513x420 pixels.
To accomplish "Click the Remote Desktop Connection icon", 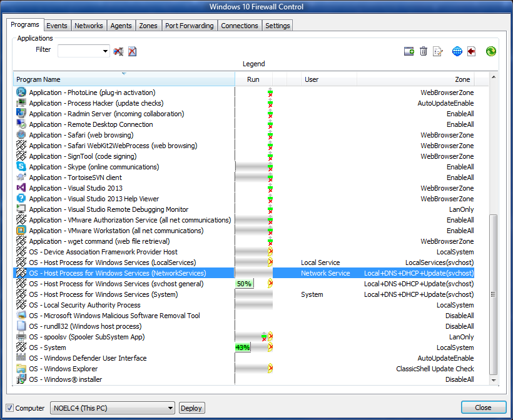I will (21, 124).
